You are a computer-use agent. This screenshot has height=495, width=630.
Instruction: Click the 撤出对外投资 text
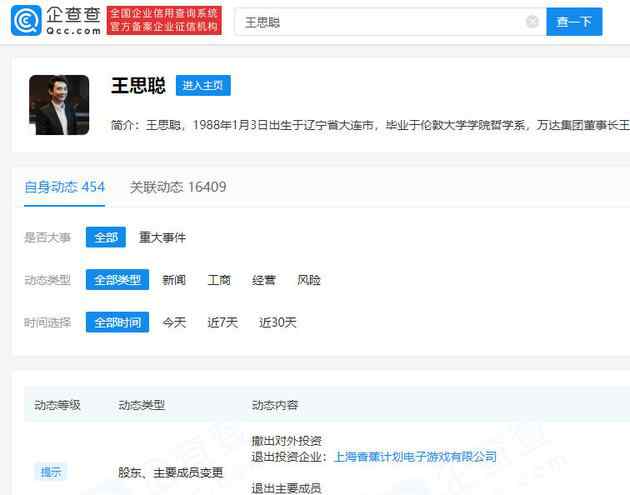(286, 441)
